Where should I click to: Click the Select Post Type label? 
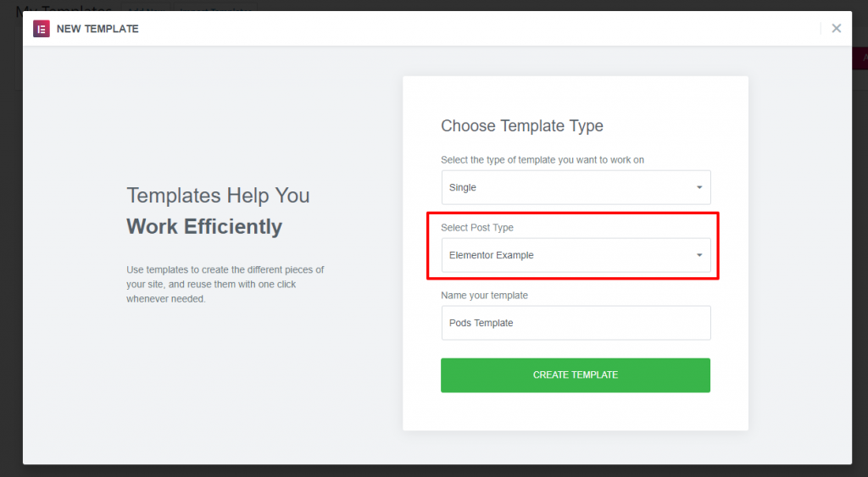(476, 228)
